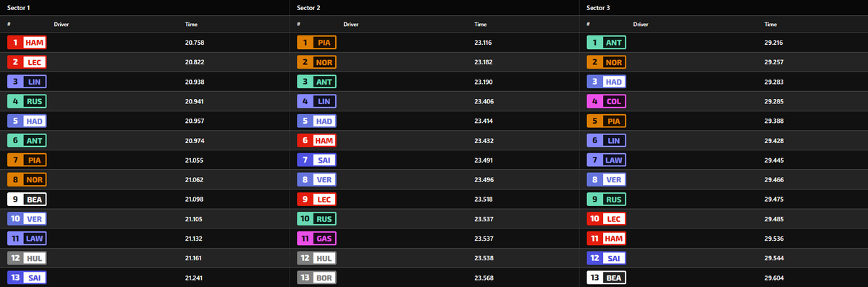Select the LEC badge in Sector 1
Screen dimensions: 868x287
tap(27, 62)
